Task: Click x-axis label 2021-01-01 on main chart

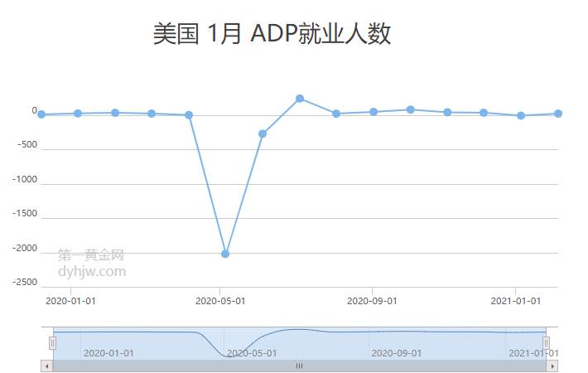Action: (516, 301)
